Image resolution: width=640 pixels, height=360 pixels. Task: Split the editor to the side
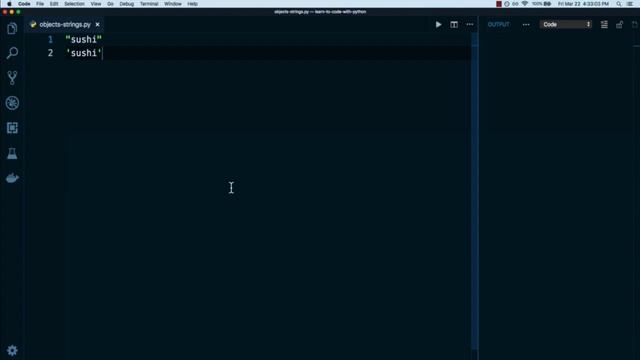coord(454,24)
